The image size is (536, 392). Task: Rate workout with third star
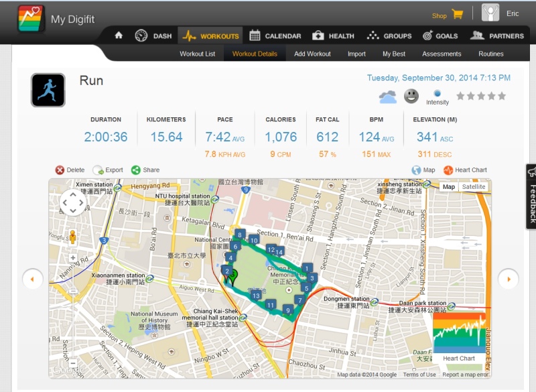tap(481, 96)
